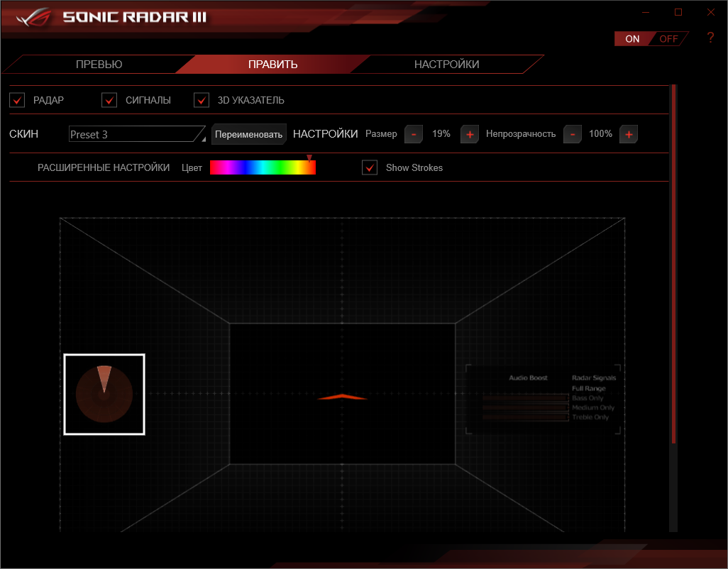728x569 pixels.
Task: Click the Full Range label in preview
Action: click(589, 389)
